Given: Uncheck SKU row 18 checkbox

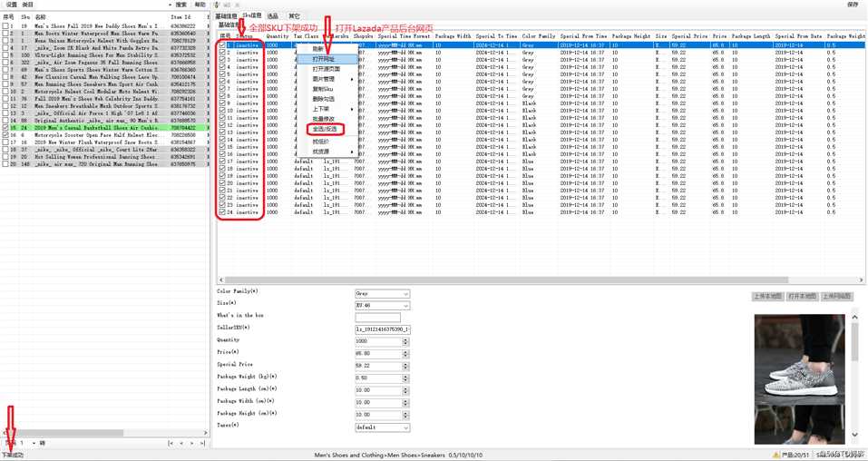Looking at the screenshot, I should coord(222,169).
